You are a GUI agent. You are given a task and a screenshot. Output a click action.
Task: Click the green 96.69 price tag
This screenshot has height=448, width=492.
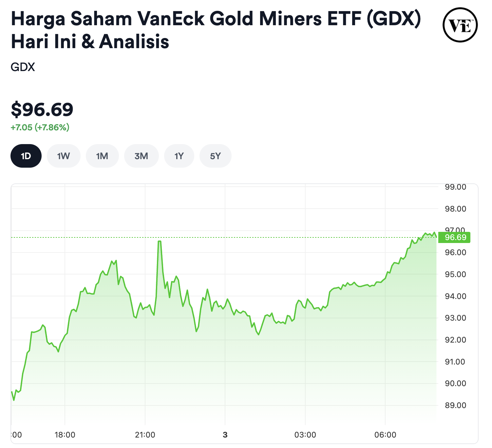(455, 237)
